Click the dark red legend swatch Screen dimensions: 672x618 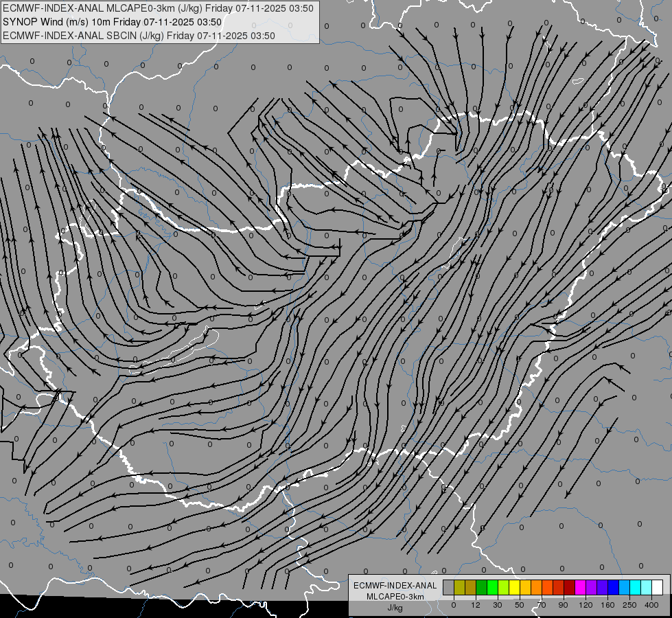point(570,588)
